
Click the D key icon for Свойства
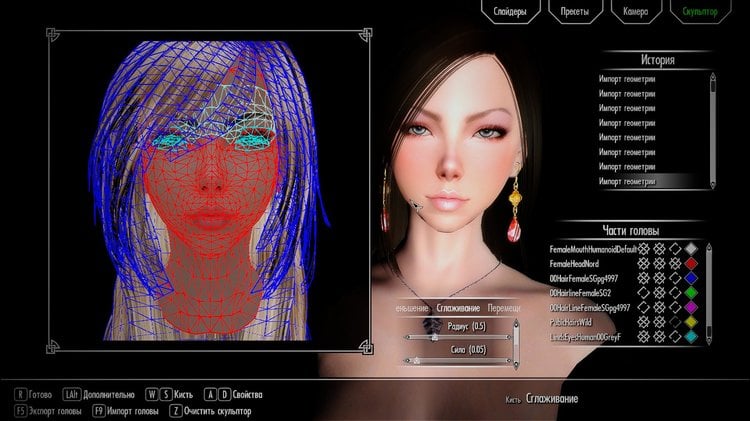(x=225, y=395)
